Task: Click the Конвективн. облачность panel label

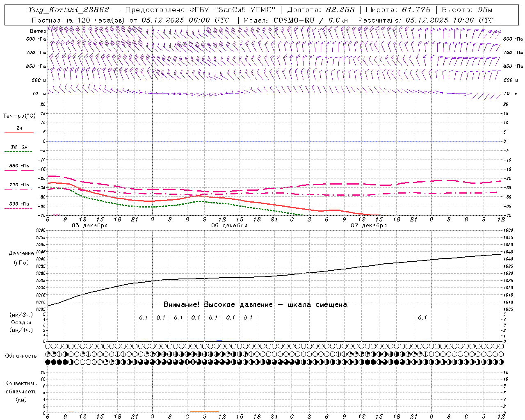Action: pyautogui.click(x=21, y=391)
